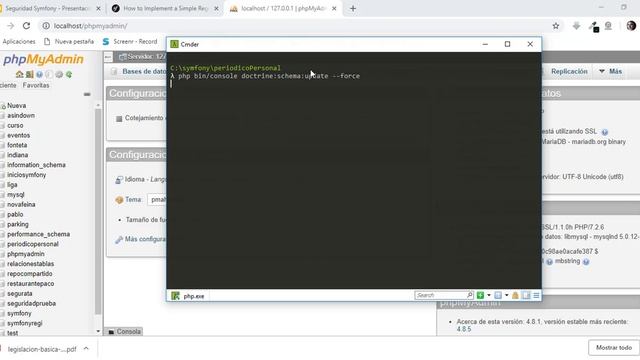Screen dimensions: 640x360
Task: Click the 4.8.5 latest version link
Action: pos(464,329)
